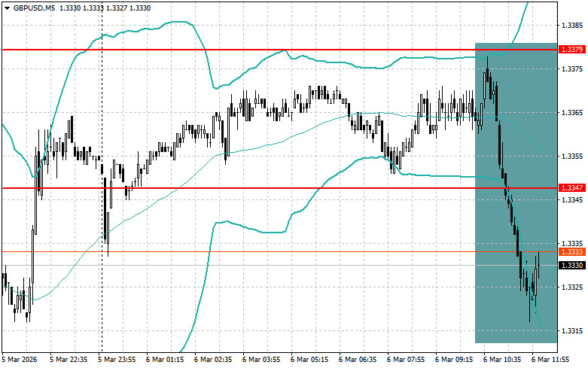This screenshot has height=368, width=588.
Task: Click the 6 Mar 02:35 time label
Action: pyautogui.click(x=213, y=360)
